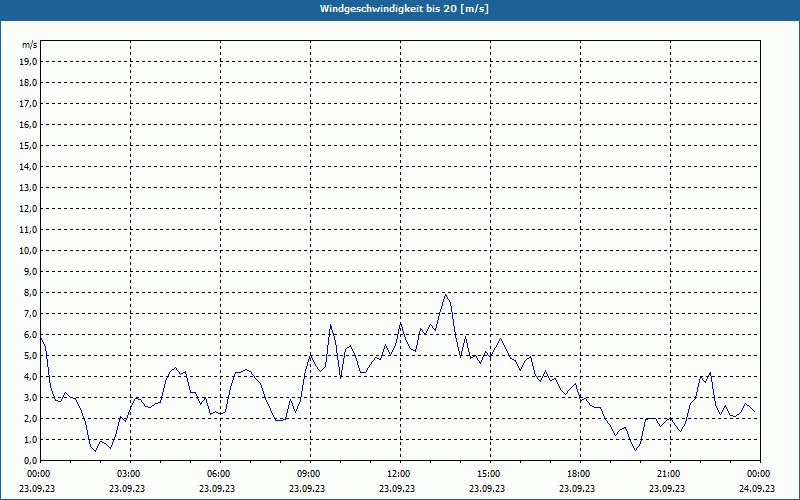Select the 2,0 y-axis label
This screenshot has width=800, height=500.
pos(30,419)
